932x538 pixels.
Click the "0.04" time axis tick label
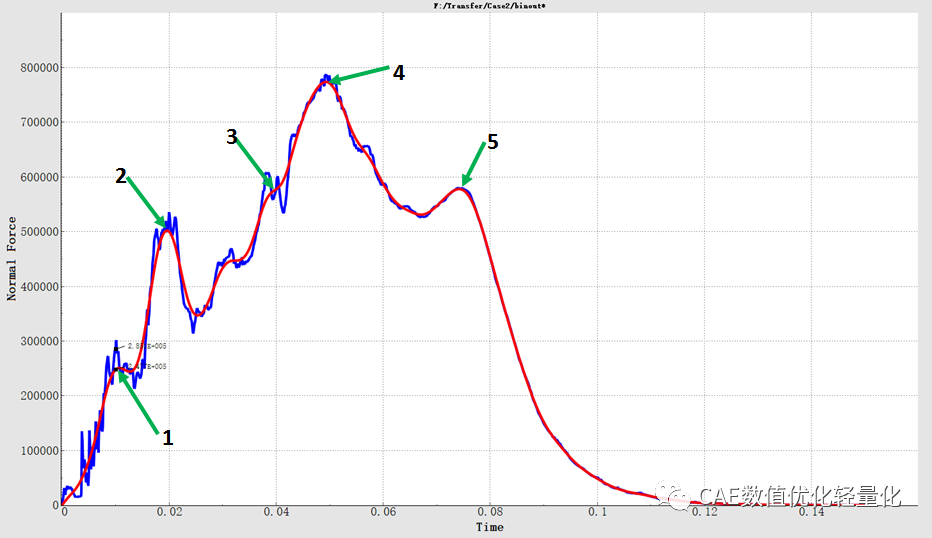(276, 512)
